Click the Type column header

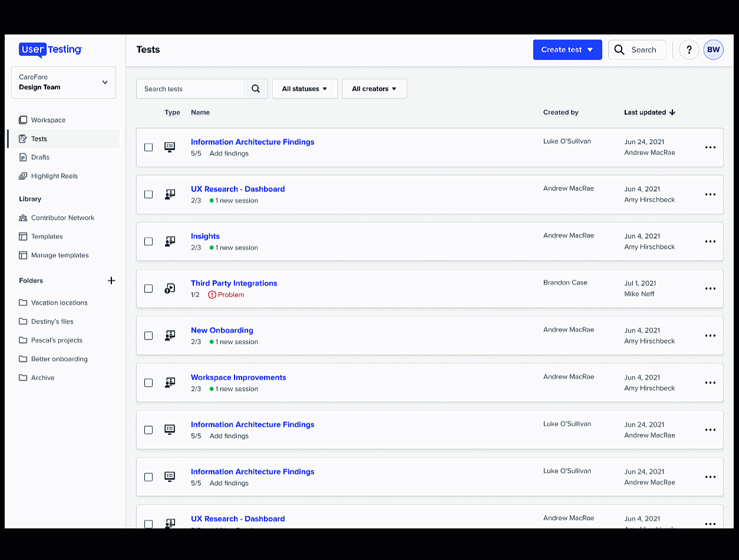[172, 113]
